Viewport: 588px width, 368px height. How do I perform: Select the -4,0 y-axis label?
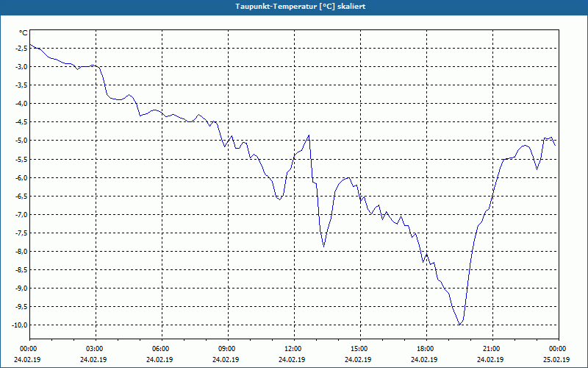tap(21, 104)
